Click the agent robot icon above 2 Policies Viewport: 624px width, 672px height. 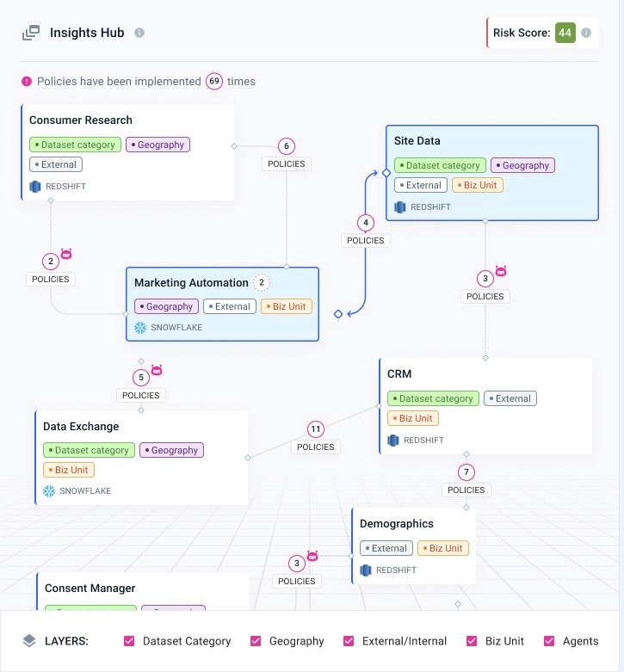pos(66,254)
